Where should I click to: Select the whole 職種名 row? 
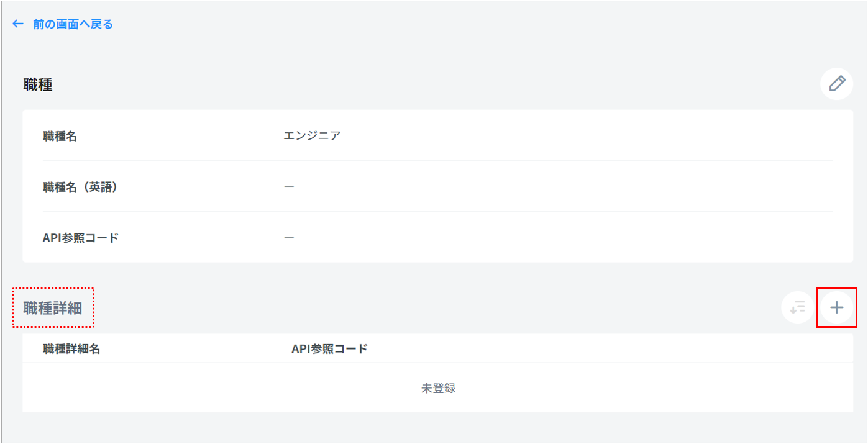(x=437, y=136)
